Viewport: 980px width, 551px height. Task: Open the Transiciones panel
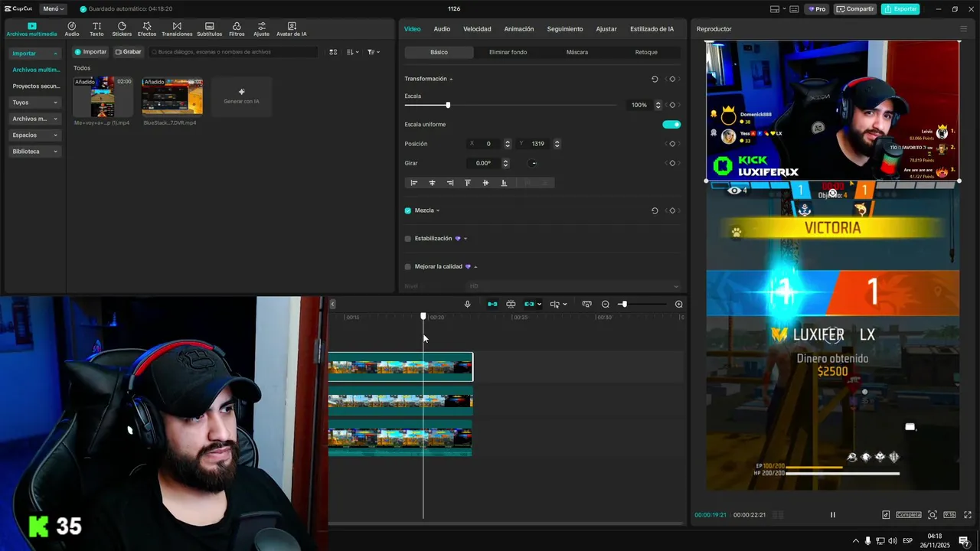tap(177, 29)
